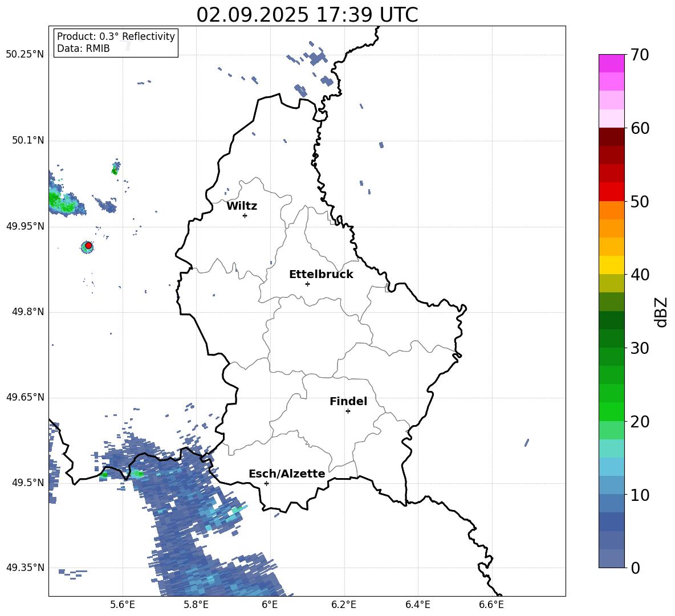The width and height of the screenshot is (675, 616).
Task: Click the 6°E longitude label
Action: [x=270, y=605]
